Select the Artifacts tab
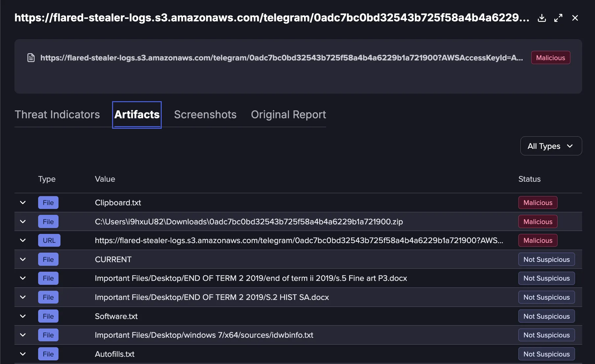 (137, 115)
